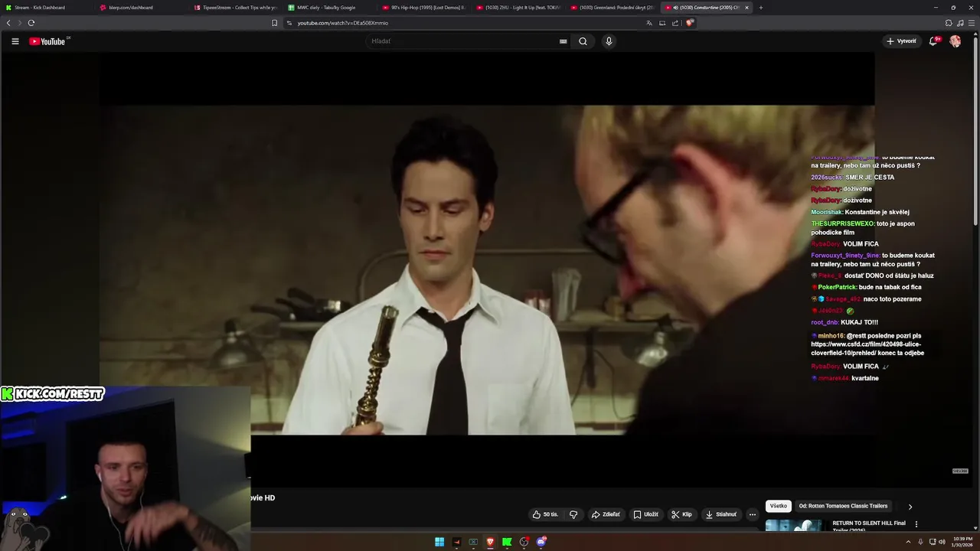Like the video with 50 tis. likes

point(545,514)
